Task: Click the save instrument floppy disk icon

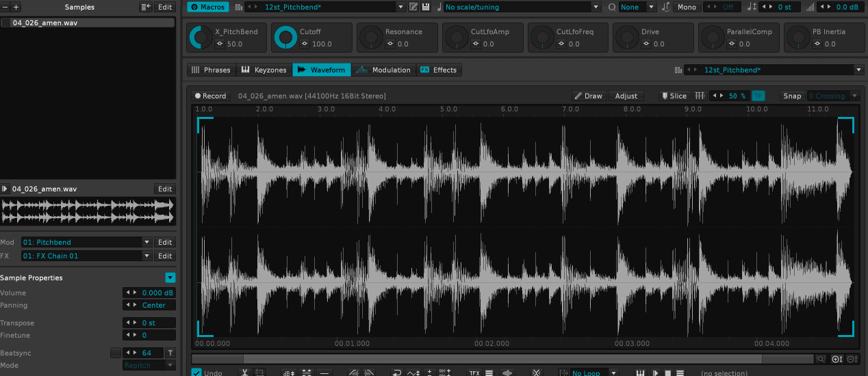Action: point(426,7)
